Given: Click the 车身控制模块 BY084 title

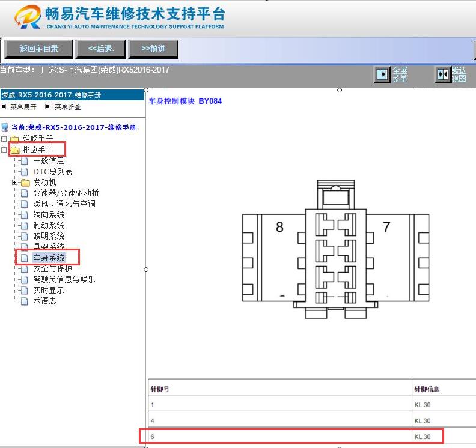Looking at the screenshot, I should pyautogui.click(x=185, y=101).
